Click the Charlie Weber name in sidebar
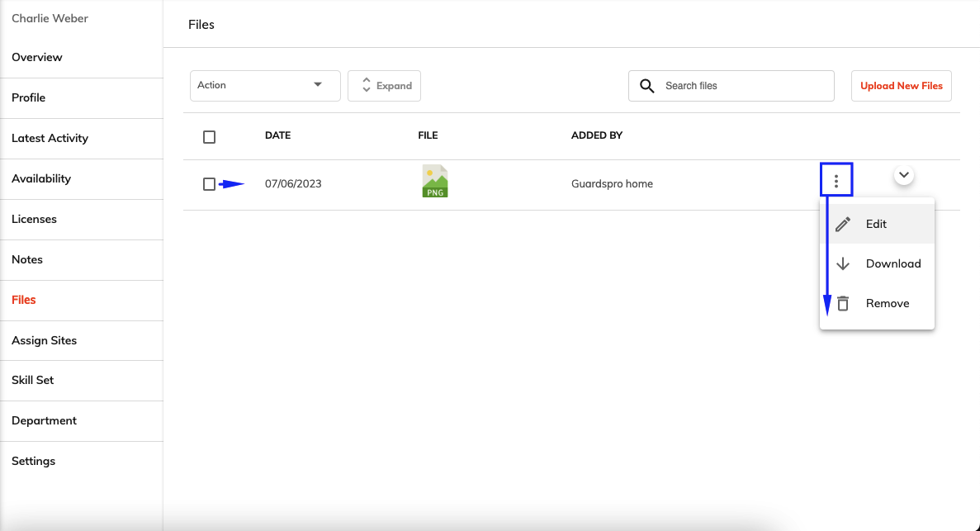 [x=50, y=18]
